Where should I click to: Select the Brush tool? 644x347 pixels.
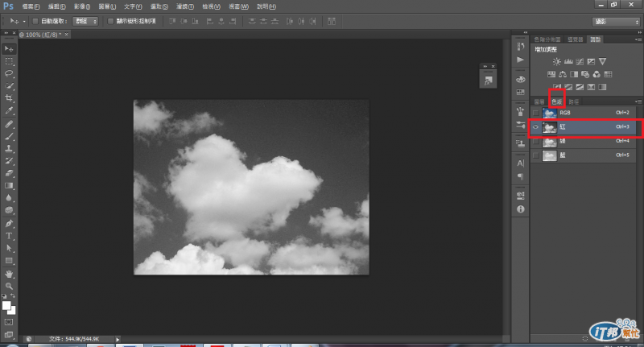[x=9, y=136]
